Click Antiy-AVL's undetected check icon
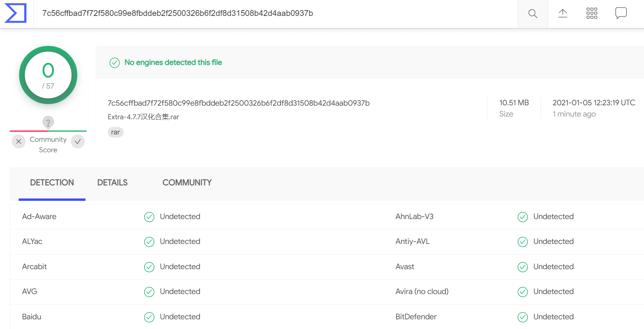The width and height of the screenshot is (644, 329). [x=523, y=242]
